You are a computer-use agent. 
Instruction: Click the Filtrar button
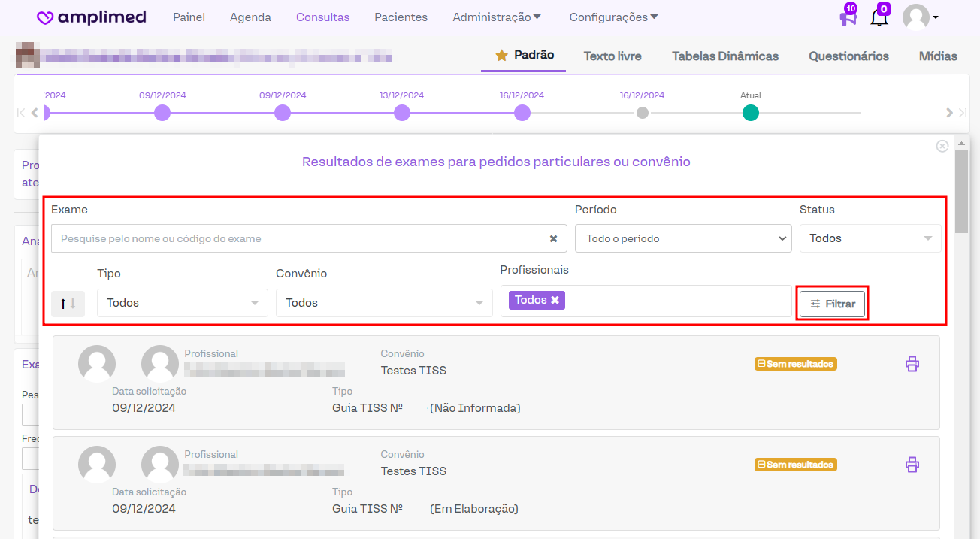tap(832, 304)
